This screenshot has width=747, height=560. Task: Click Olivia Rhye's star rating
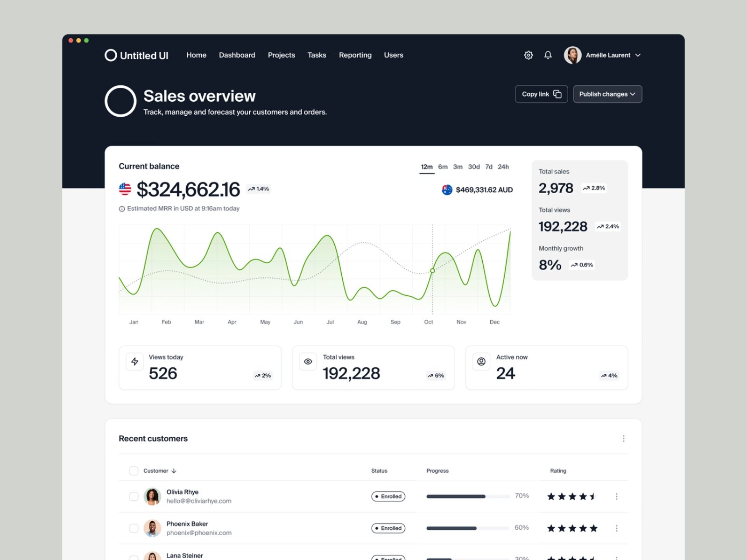(572, 497)
